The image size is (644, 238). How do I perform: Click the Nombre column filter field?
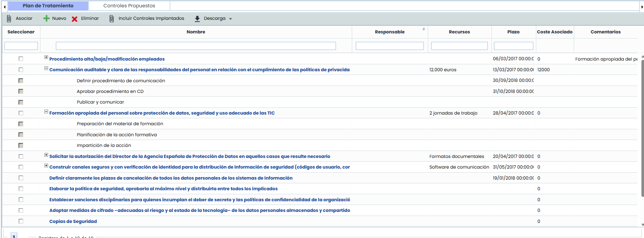coord(196,46)
